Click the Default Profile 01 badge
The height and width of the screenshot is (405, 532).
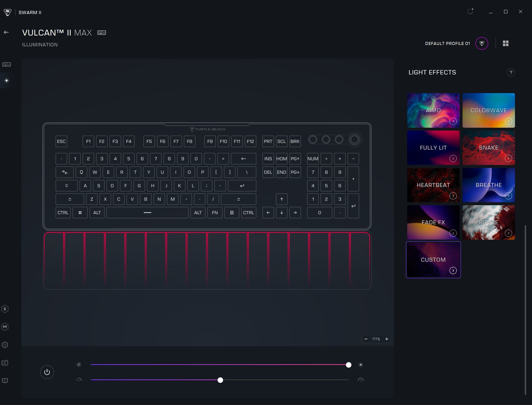tap(481, 43)
